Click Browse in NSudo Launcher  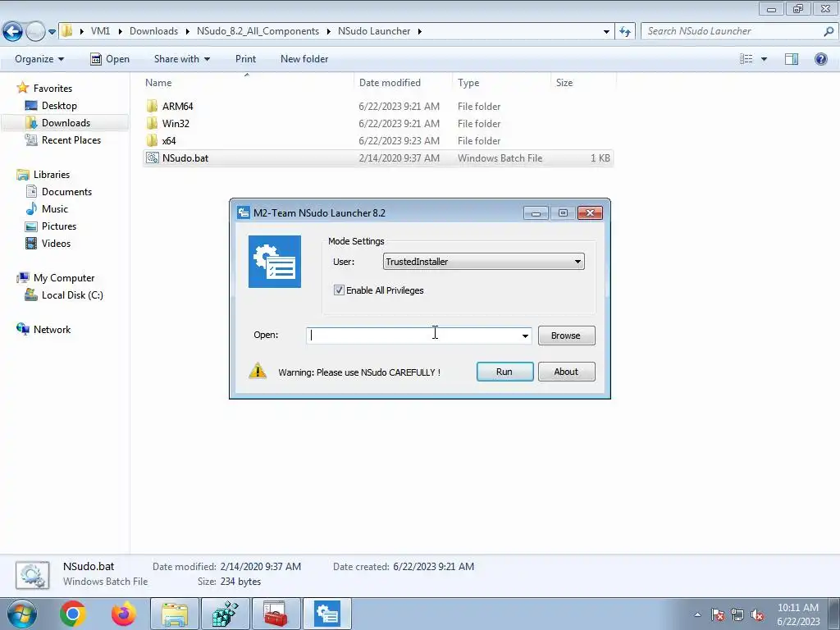(x=566, y=336)
